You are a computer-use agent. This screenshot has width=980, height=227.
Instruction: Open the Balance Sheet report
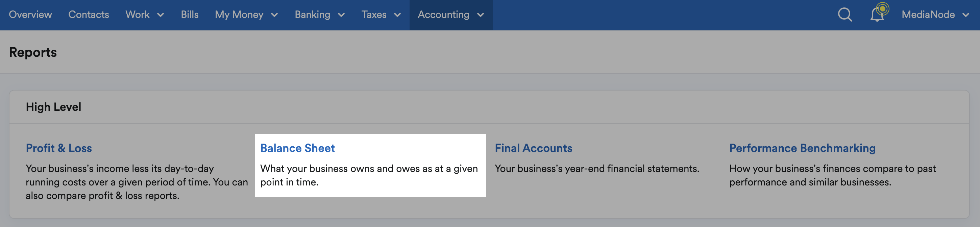click(297, 148)
